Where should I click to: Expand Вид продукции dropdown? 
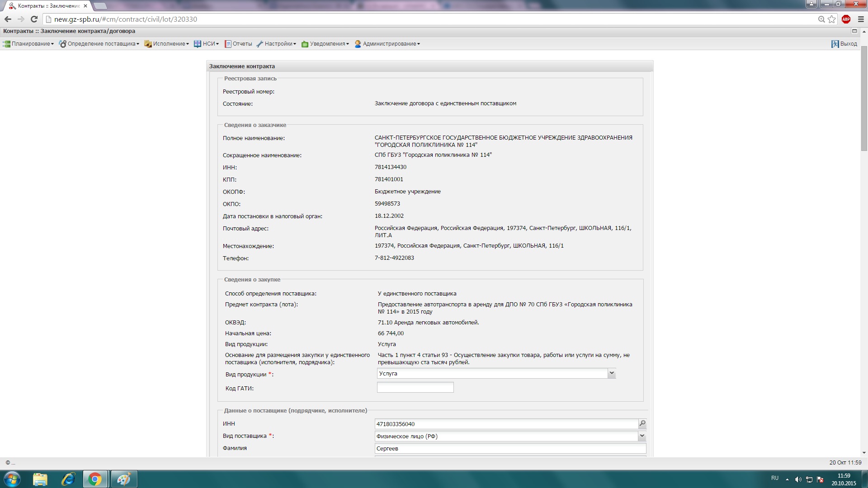pos(611,373)
